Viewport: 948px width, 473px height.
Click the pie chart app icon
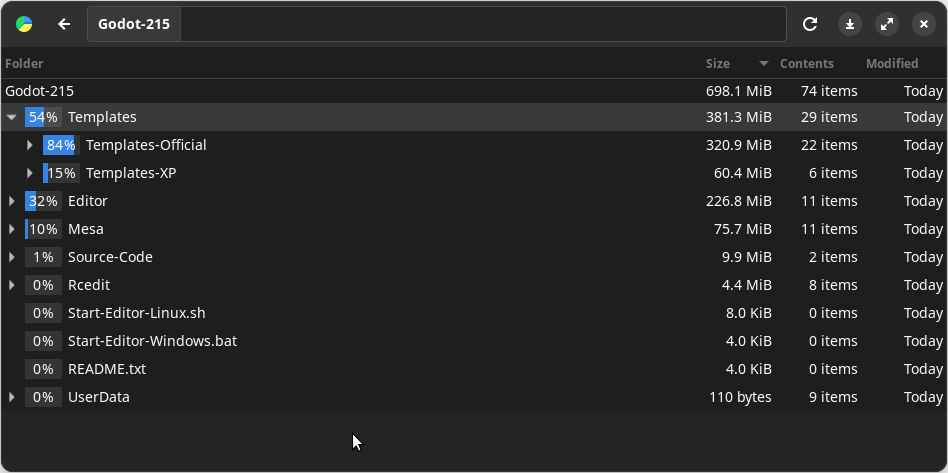[24, 24]
